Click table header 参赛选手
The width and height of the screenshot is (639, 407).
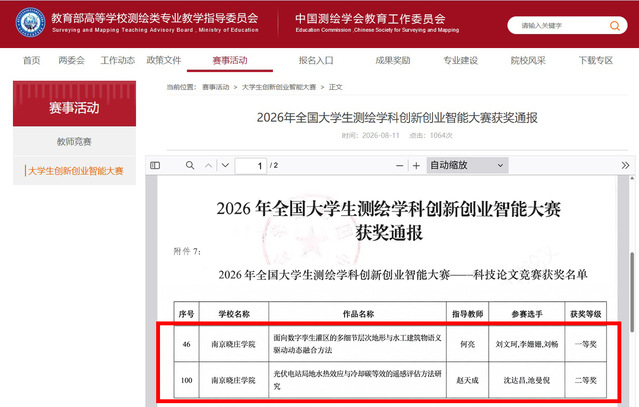(x=527, y=314)
